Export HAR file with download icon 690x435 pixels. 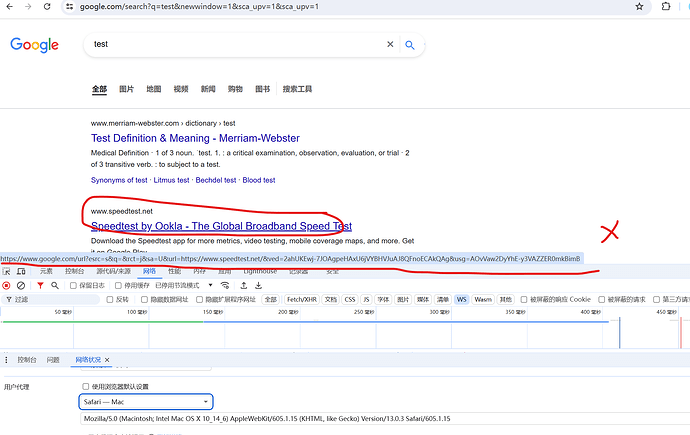click(x=258, y=285)
